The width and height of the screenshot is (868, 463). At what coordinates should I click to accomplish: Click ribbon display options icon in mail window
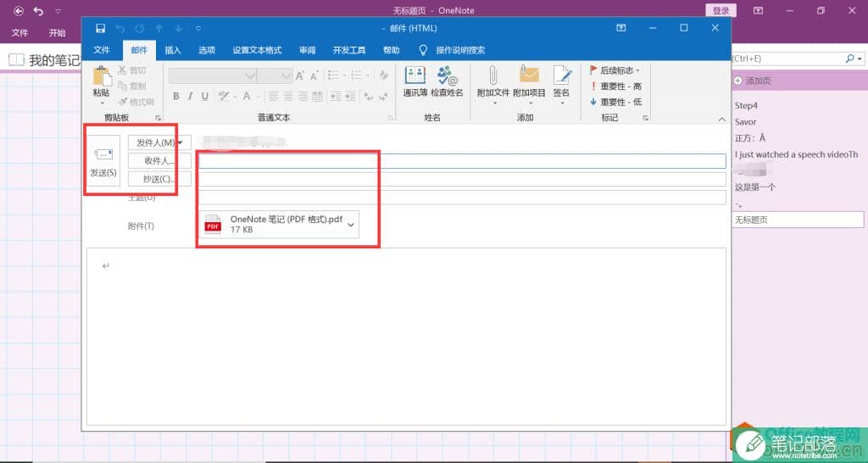pyautogui.click(x=621, y=28)
